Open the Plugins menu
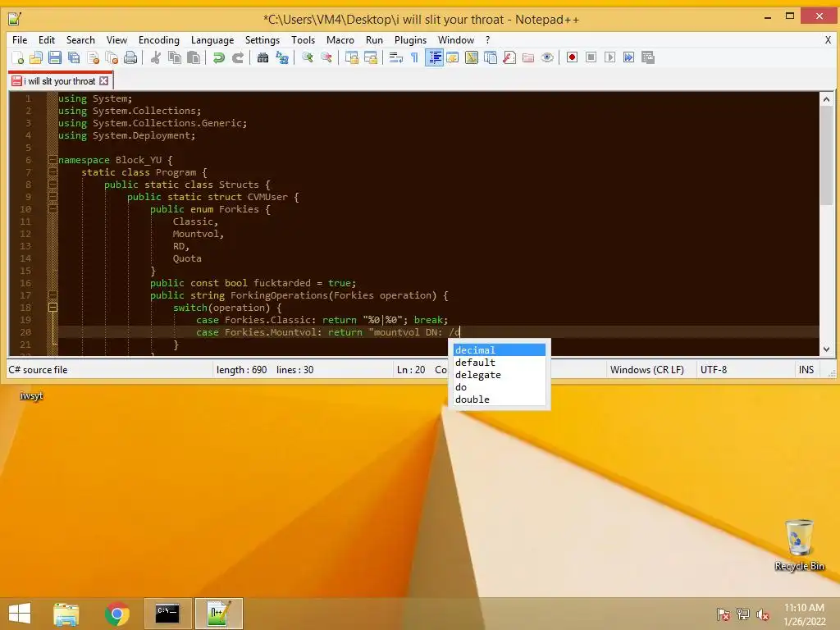 click(410, 40)
